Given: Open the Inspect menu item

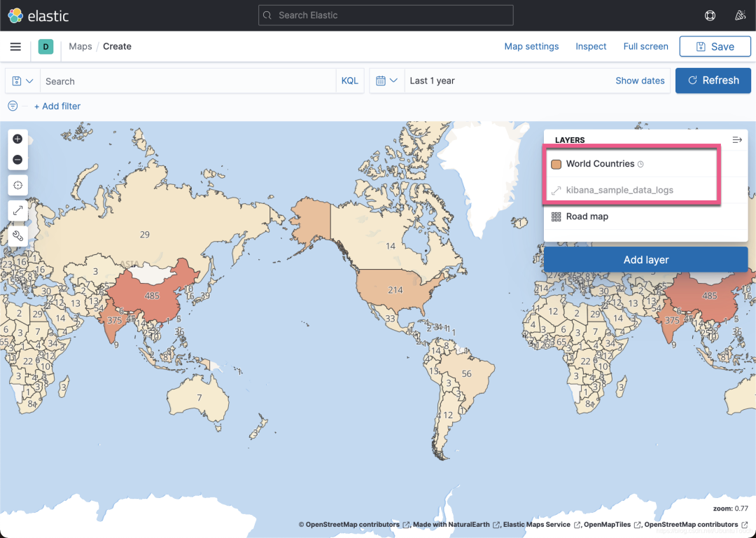Looking at the screenshot, I should pyautogui.click(x=591, y=46).
